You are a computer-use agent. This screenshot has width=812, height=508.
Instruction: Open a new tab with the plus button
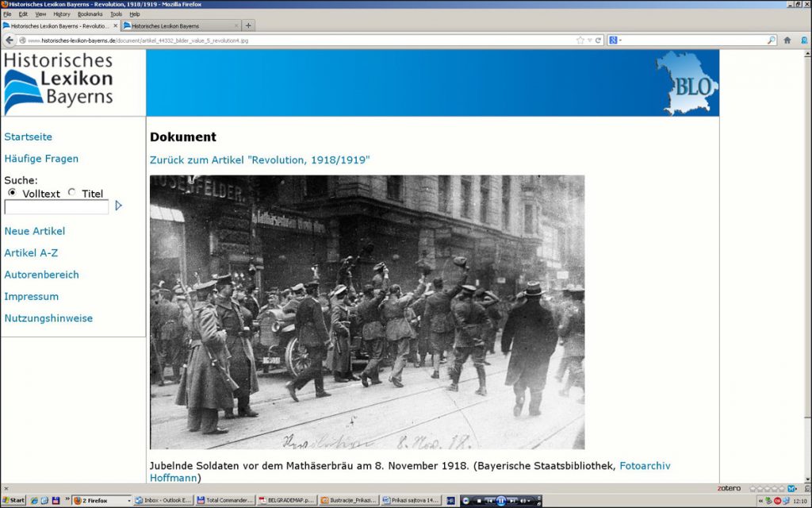249,25
